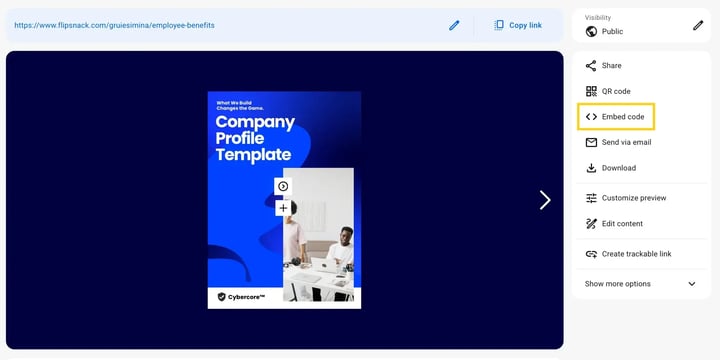The width and height of the screenshot is (720, 360).
Task: Click the circled arrow button on flipbook cover
Action: click(283, 186)
